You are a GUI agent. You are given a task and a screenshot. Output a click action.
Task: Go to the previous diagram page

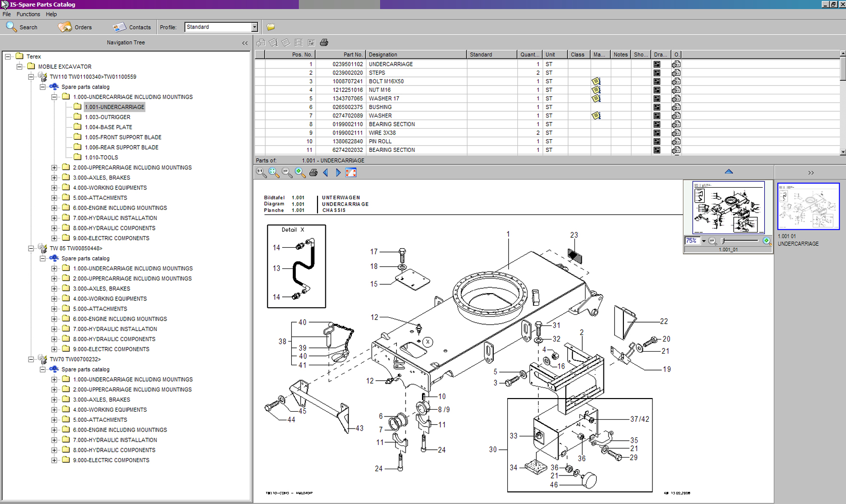[x=326, y=173]
